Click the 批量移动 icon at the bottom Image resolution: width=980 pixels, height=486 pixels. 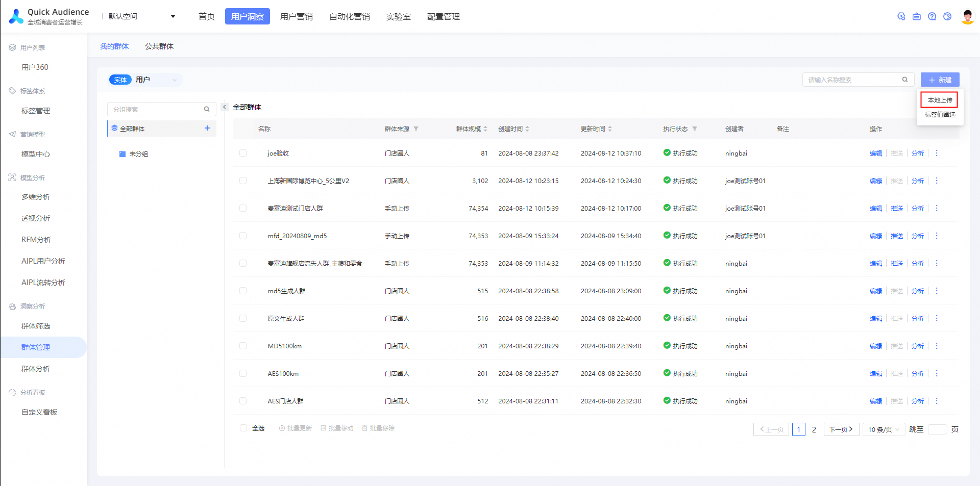(x=323, y=428)
